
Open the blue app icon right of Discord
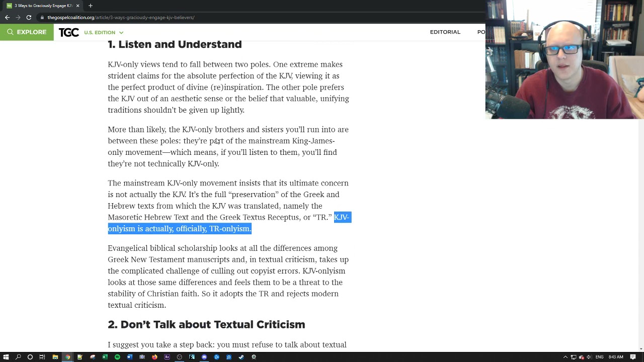(x=216, y=357)
